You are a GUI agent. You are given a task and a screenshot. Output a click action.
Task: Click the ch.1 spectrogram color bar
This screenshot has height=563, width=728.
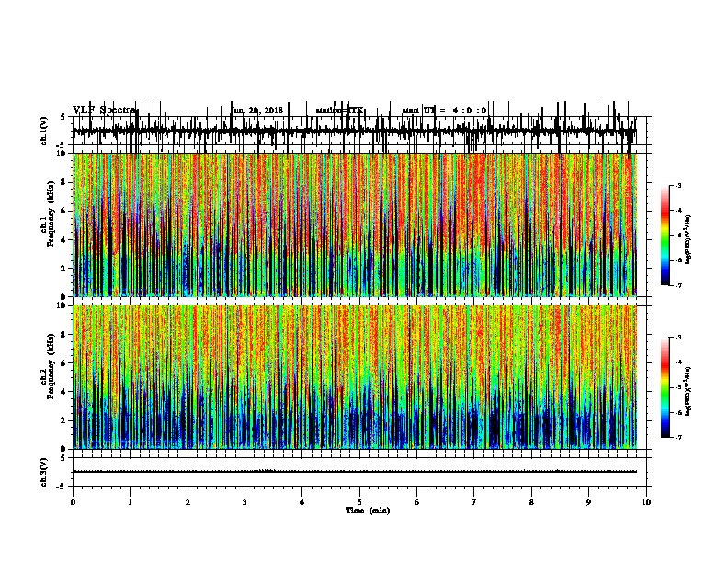[x=665, y=236]
